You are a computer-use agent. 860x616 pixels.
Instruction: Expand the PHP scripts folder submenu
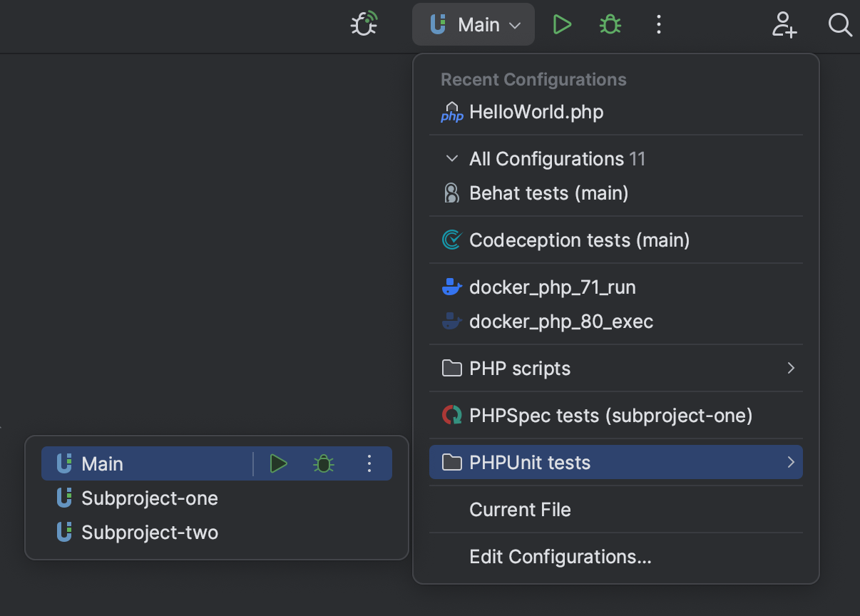790,368
